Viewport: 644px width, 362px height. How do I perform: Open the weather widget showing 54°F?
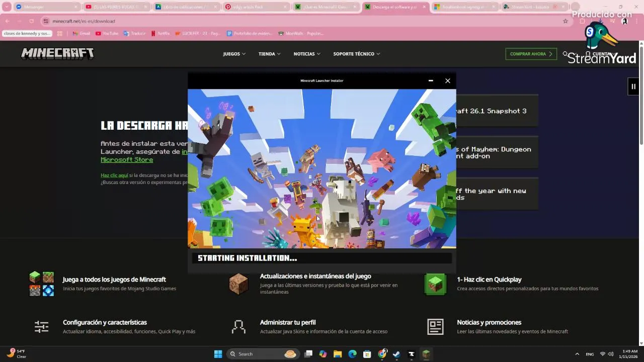(x=16, y=354)
